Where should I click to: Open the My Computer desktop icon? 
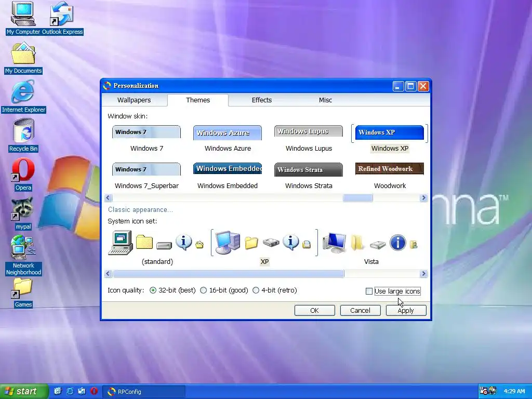pyautogui.click(x=23, y=18)
